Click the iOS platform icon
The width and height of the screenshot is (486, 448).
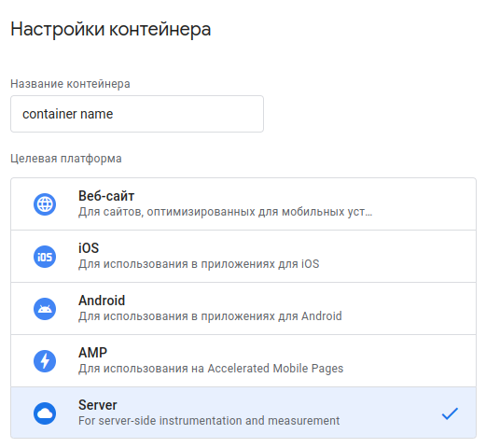pos(45,257)
